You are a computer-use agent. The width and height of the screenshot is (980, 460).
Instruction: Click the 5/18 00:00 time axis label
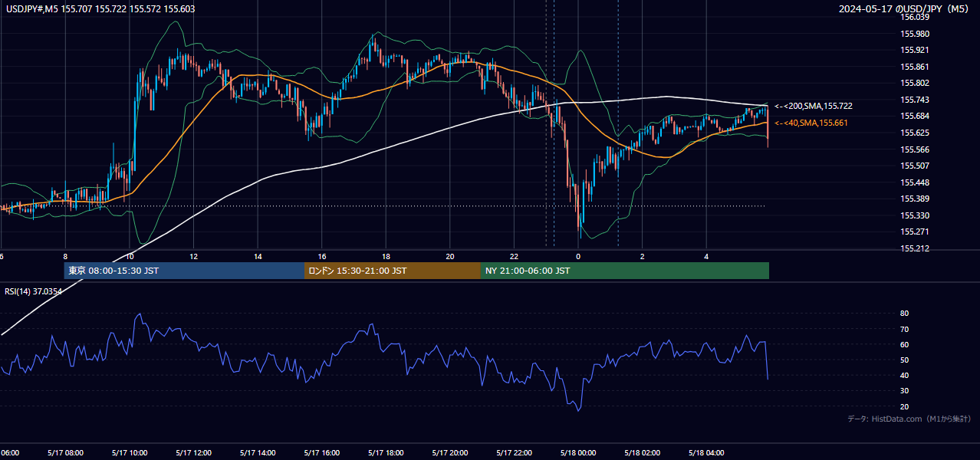(x=578, y=452)
